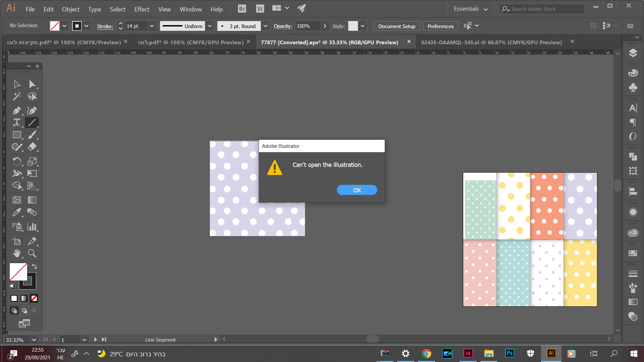Open Document Setup
The image size is (644, 362).
pyautogui.click(x=396, y=26)
